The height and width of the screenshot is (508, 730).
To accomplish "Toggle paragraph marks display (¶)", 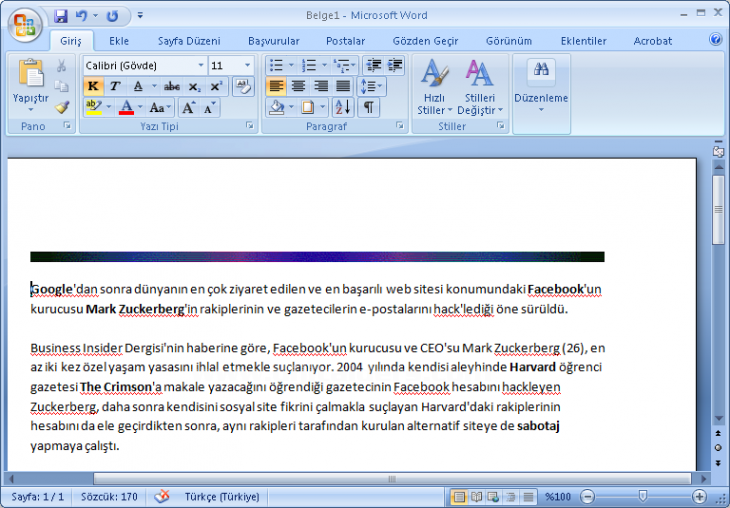I will click(368, 108).
